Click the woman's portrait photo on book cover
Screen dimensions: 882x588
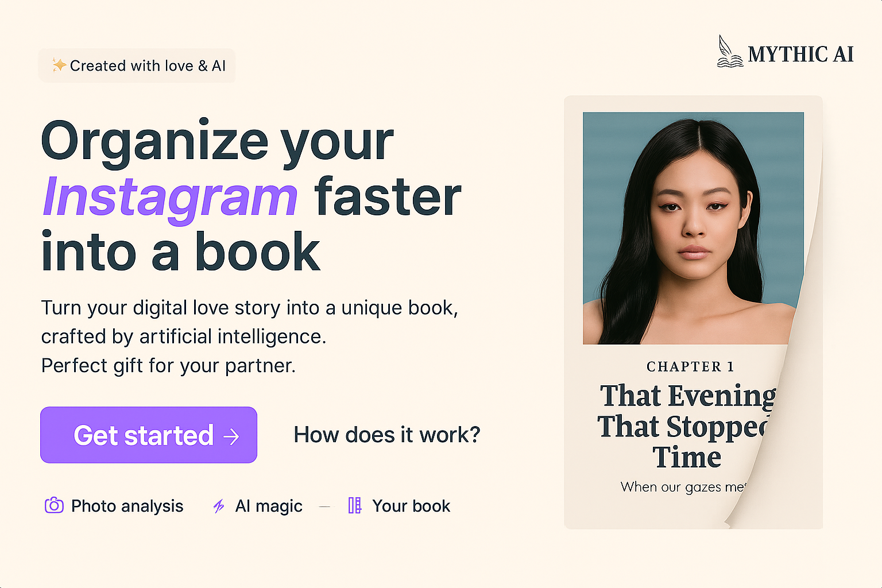pos(693,228)
